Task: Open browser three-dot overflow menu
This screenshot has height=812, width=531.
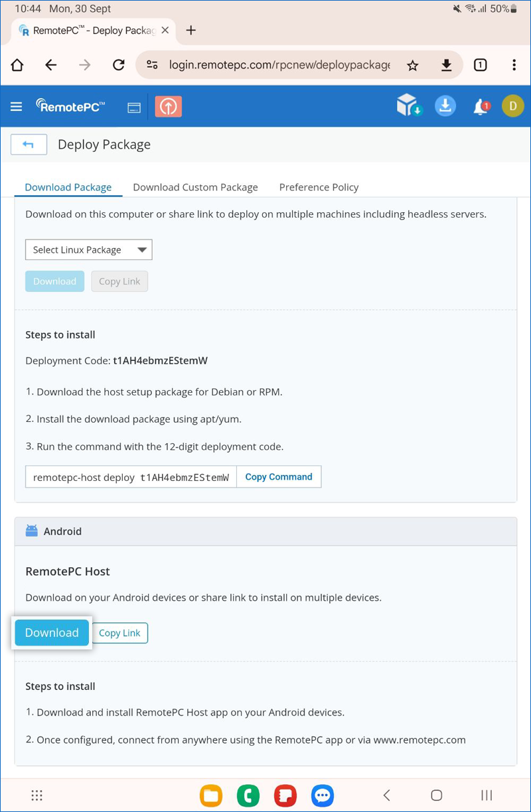Action: coord(514,65)
